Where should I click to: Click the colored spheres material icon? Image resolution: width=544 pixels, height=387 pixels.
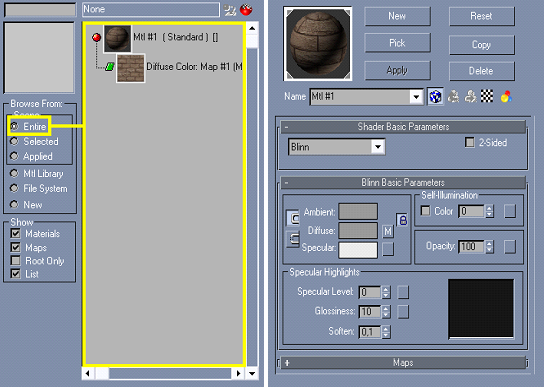[x=506, y=96]
